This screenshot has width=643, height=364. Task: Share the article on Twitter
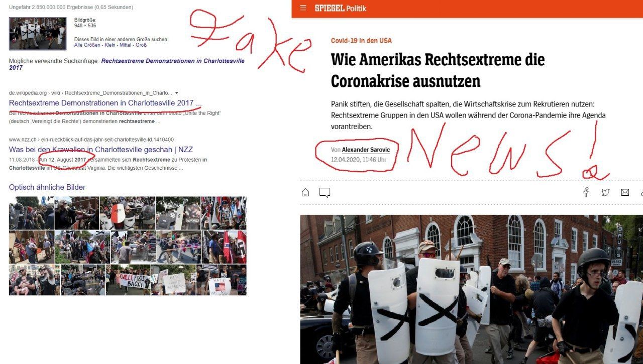pyautogui.click(x=605, y=192)
